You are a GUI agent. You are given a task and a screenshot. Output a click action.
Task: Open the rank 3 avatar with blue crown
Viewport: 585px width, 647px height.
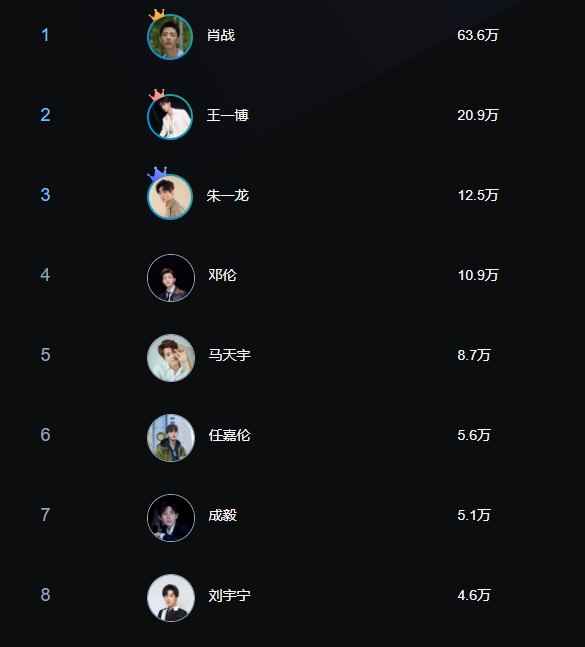coord(170,197)
